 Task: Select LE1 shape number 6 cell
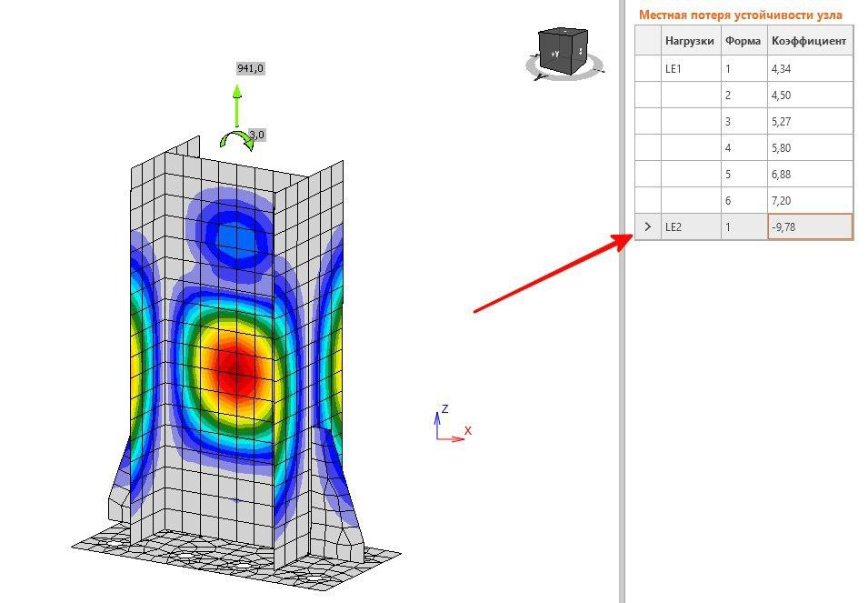744,200
